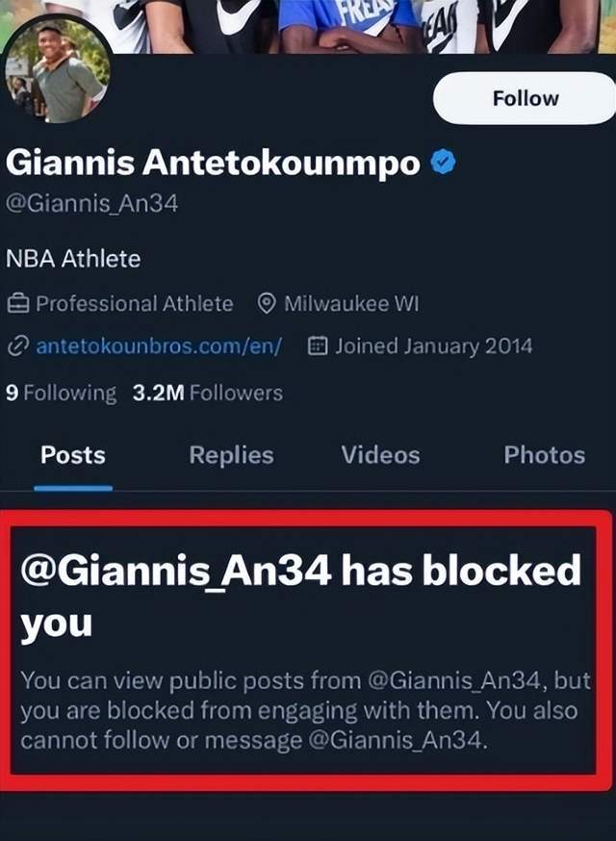Click the location pin icon
616x841 pixels.
coord(268,304)
